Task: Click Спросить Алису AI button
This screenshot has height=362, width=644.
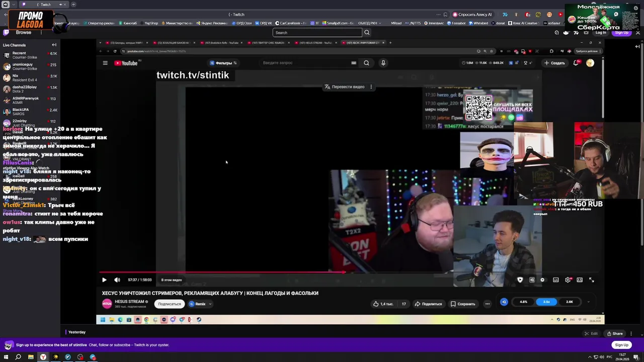Action: click(x=472, y=15)
